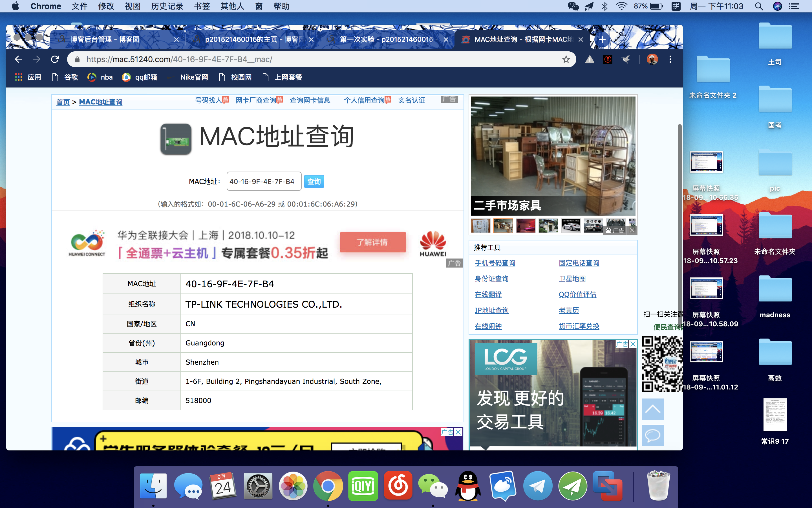Open the 首页 breadcrumb link
Viewport: 812px width, 508px height.
[63, 102]
